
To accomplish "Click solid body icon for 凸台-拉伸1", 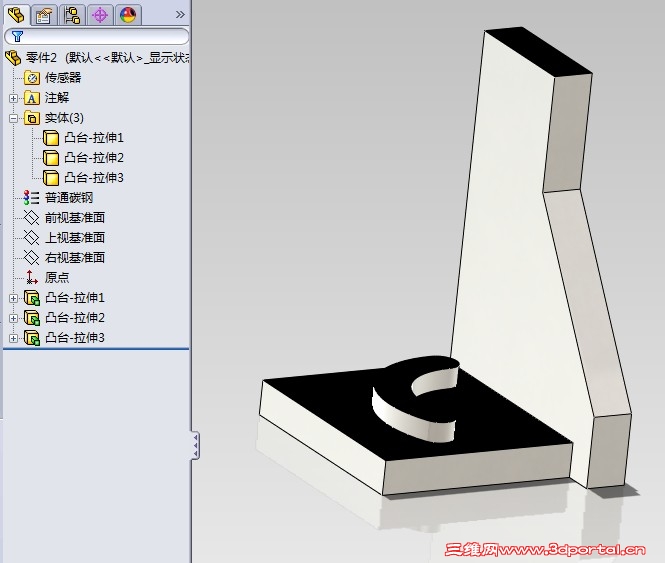I will 51,138.
